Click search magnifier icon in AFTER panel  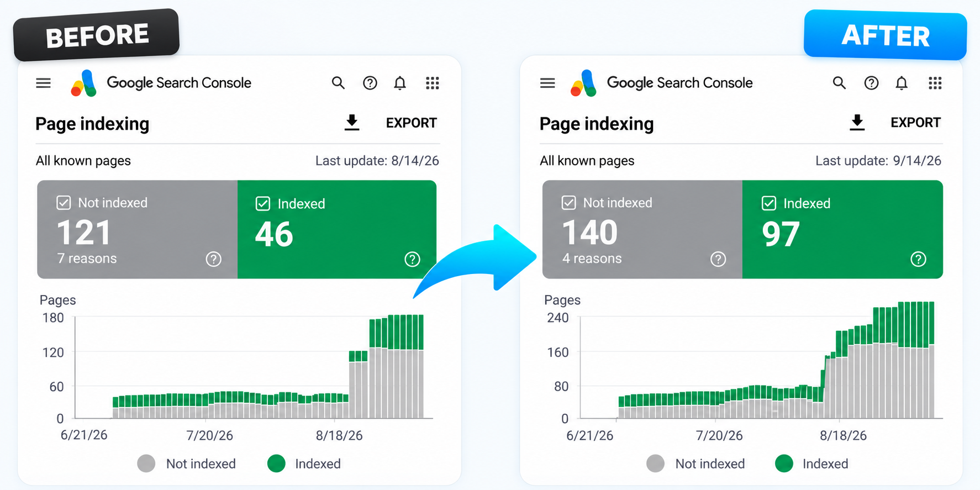(839, 83)
